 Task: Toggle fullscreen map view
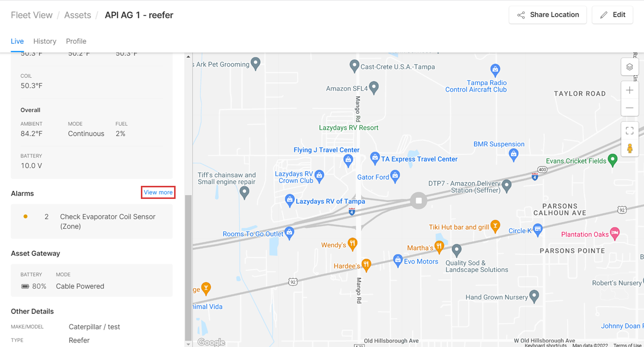(629, 130)
